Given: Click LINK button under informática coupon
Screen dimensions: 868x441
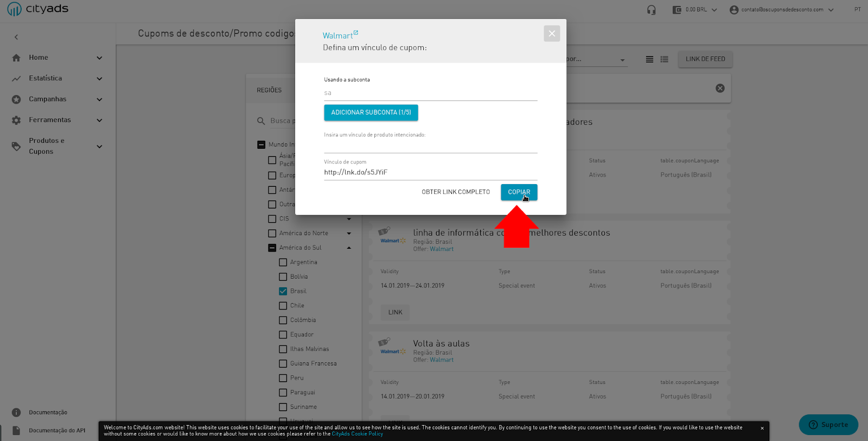Looking at the screenshot, I should coord(395,312).
